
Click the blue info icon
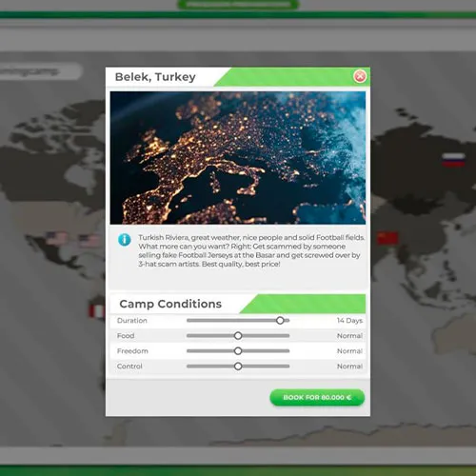click(x=125, y=240)
